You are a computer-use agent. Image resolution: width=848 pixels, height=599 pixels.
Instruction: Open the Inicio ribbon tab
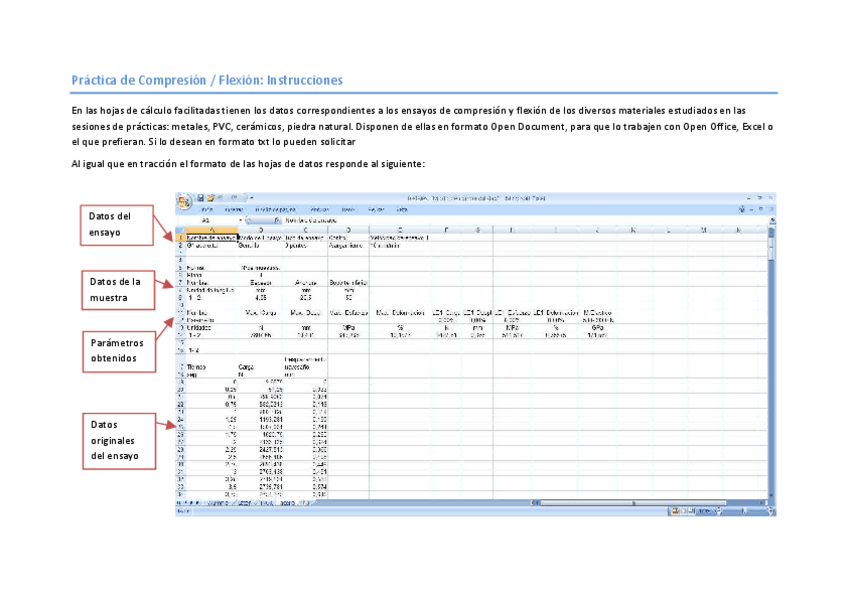[207, 210]
